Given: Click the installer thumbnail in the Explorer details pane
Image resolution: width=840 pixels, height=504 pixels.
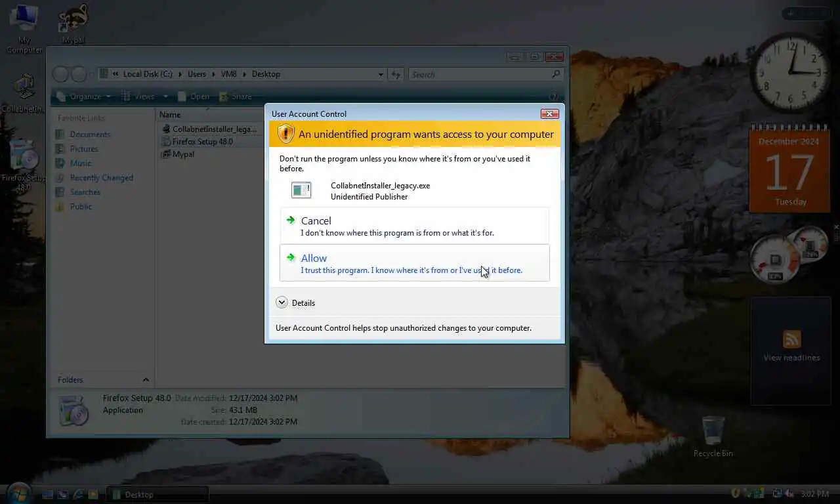Looking at the screenshot, I should tap(73, 411).
